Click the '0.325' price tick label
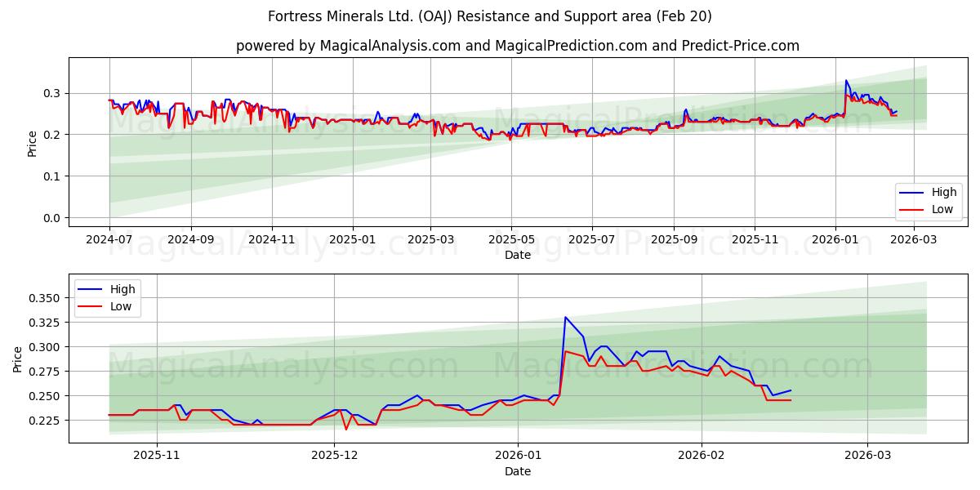 46,323
